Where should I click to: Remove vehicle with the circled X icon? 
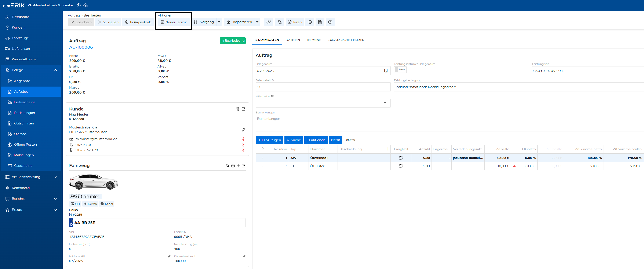(x=233, y=166)
